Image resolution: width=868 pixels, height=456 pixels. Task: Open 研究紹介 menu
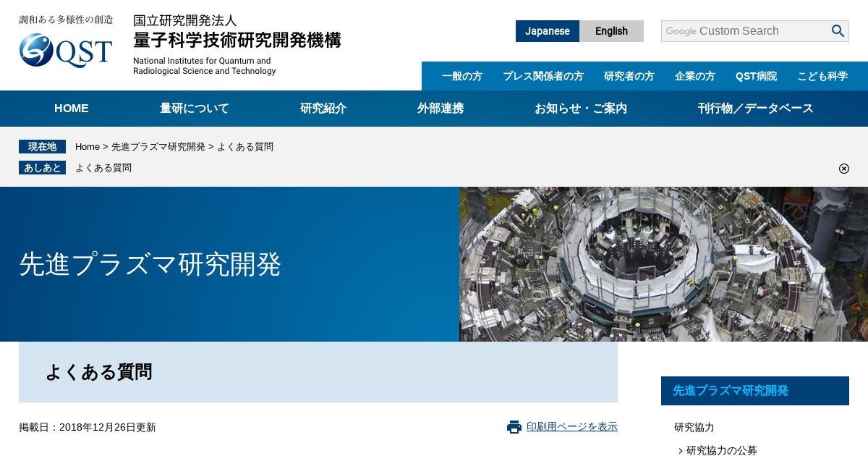[323, 109]
